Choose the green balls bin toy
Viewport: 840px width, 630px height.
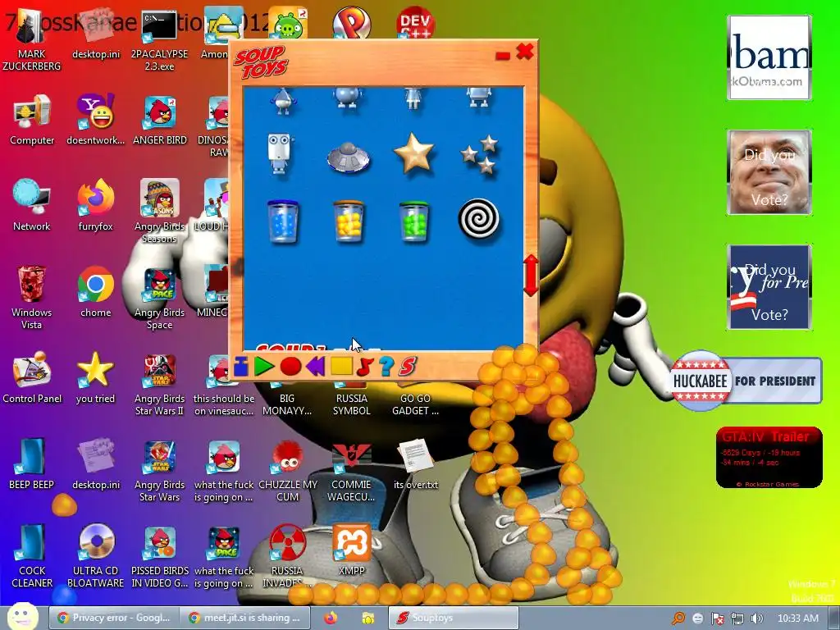point(413,221)
